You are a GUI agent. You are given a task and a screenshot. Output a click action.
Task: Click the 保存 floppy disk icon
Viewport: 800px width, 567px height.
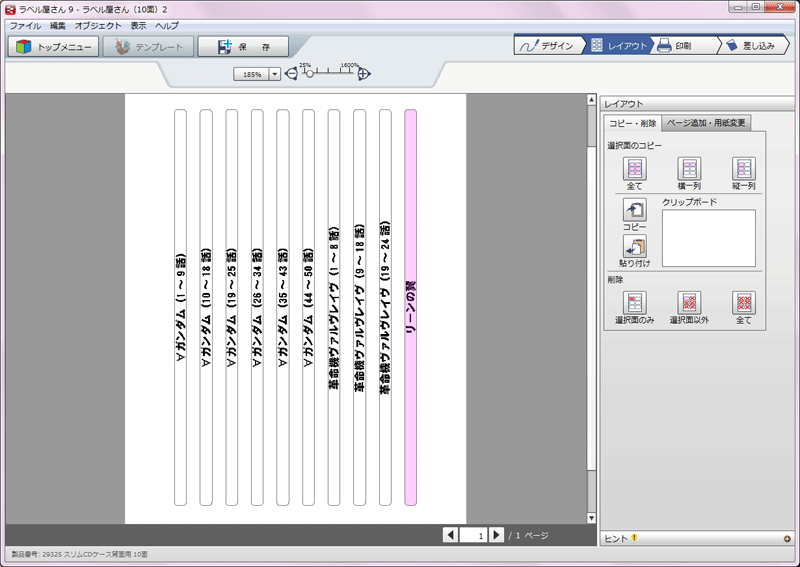point(225,47)
